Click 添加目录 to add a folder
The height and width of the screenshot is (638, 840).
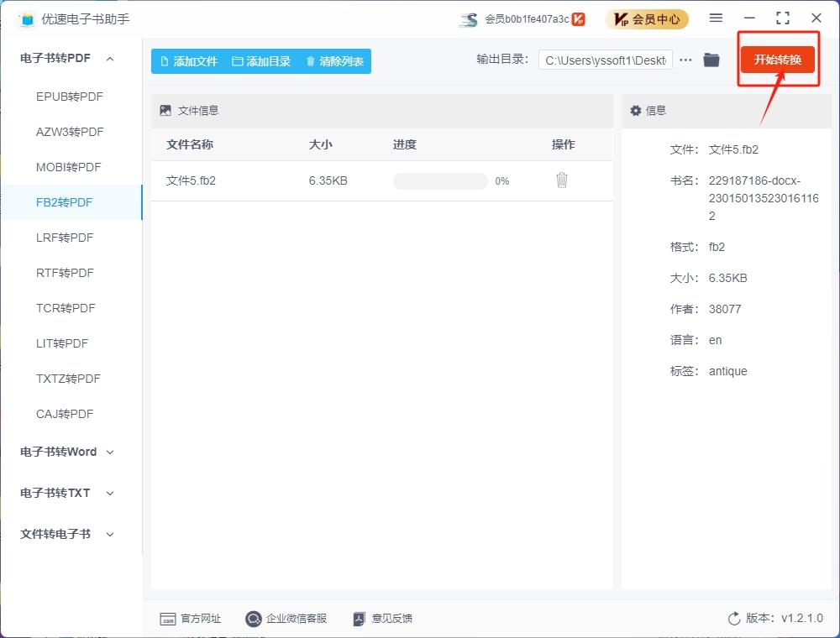tap(261, 61)
